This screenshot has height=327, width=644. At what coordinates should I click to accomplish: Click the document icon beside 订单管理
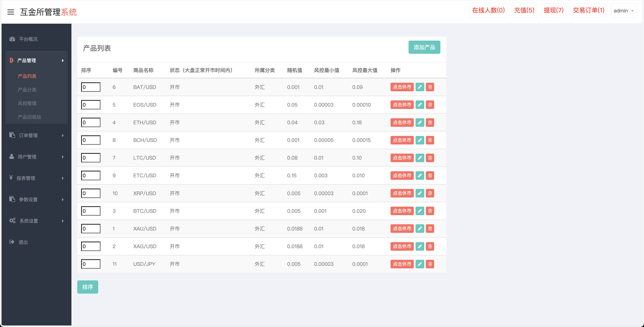tap(12, 135)
